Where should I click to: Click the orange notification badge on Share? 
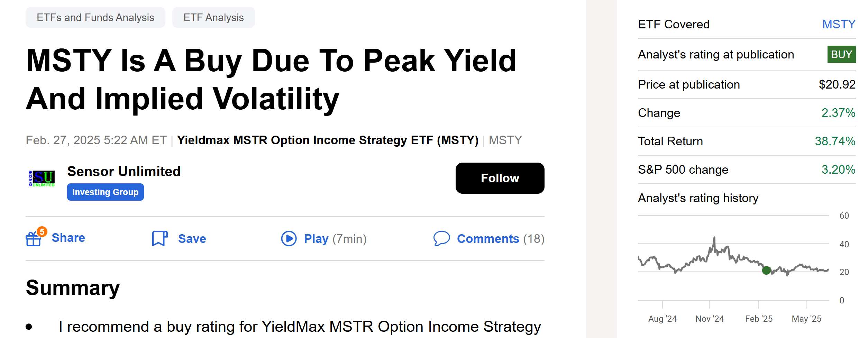(x=42, y=232)
